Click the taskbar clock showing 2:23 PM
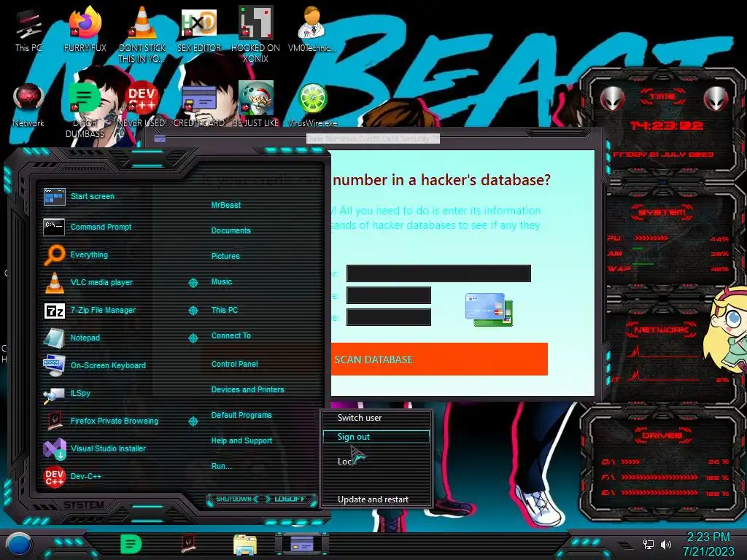Image resolution: width=747 pixels, height=560 pixels. [708, 544]
